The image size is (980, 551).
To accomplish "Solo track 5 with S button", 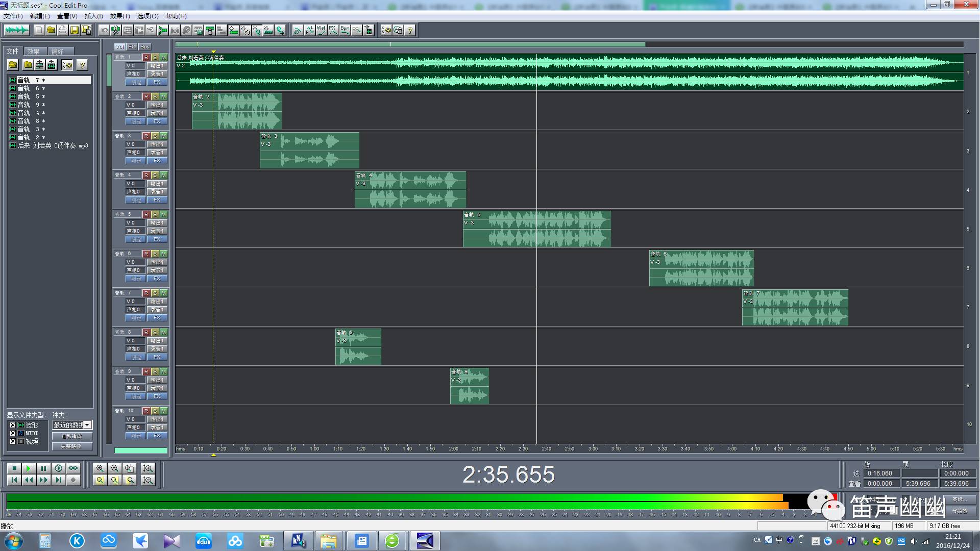I will tap(155, 214).
